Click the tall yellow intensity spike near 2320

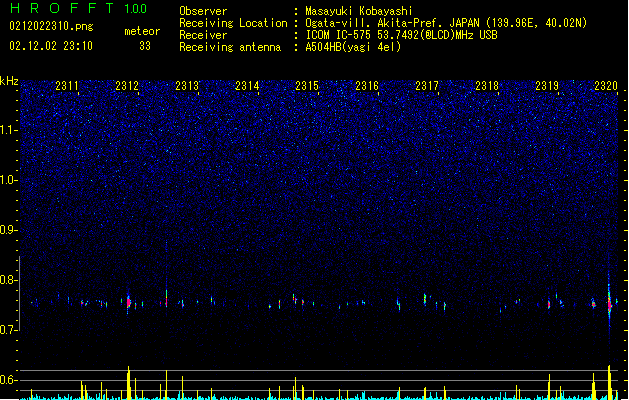tap(609, 382)
